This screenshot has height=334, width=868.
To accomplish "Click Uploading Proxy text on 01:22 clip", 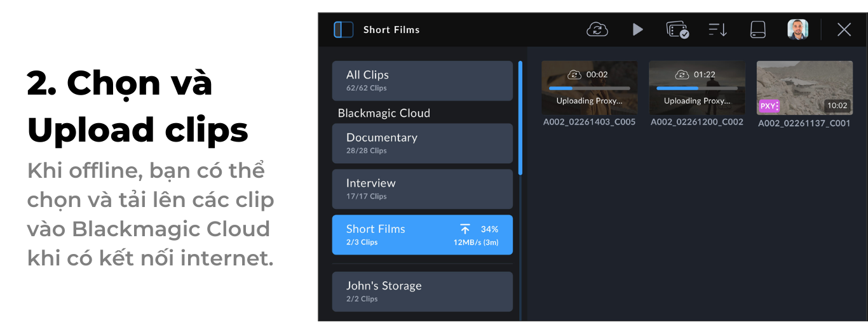I will coord(697,101).
